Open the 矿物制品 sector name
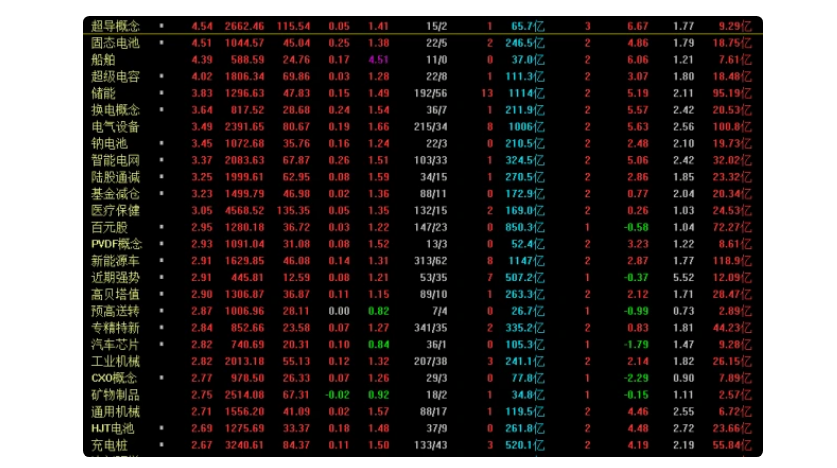 (115, 395)
